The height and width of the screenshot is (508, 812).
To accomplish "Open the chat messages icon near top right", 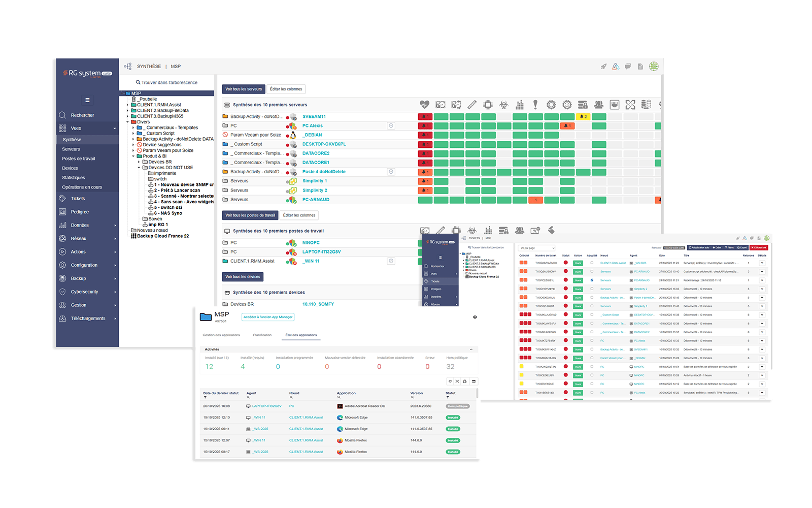I will (628, 66).
